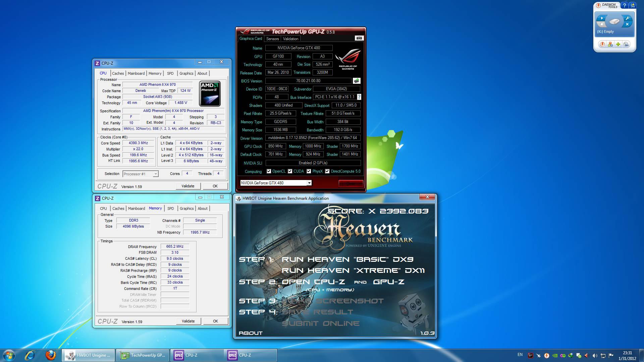Open the SPD tab in bottom CPU-Z window
The image size is (644, 362).
click(x=171, y=208)
